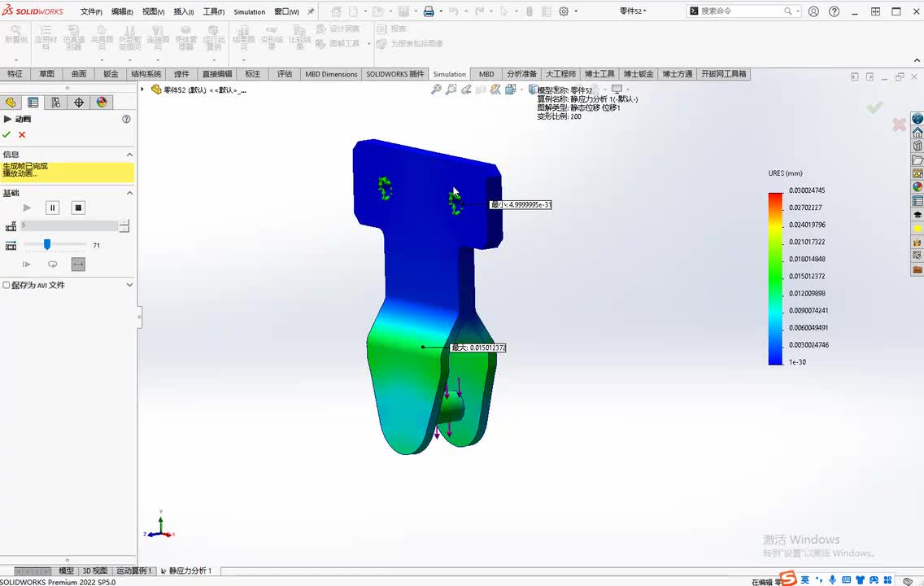Screen dimensions: 924x586
Task: Expand the 零件52 flyout tree
Action: pyautogui.click(x=142, y=89)
